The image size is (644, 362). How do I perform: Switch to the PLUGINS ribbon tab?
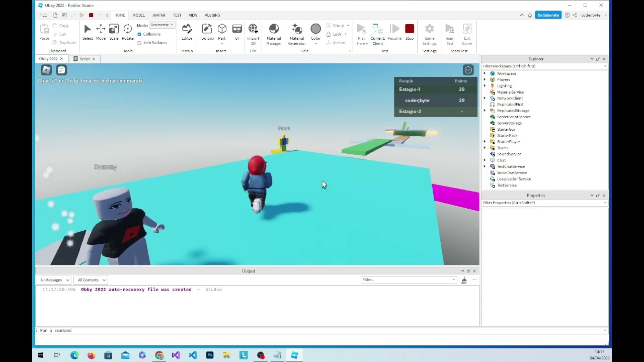212,15
